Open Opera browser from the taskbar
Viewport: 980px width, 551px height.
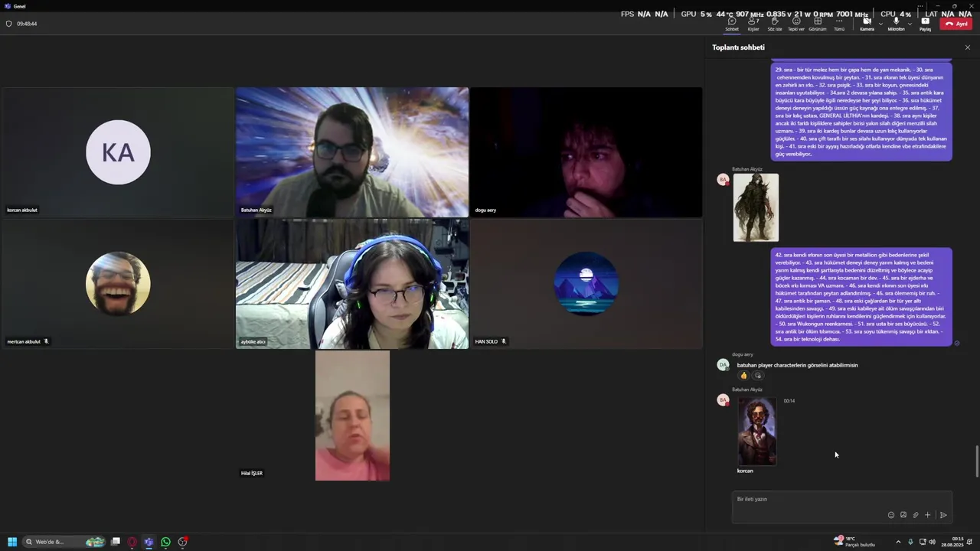pyautogui.click(x=132, y=542)
